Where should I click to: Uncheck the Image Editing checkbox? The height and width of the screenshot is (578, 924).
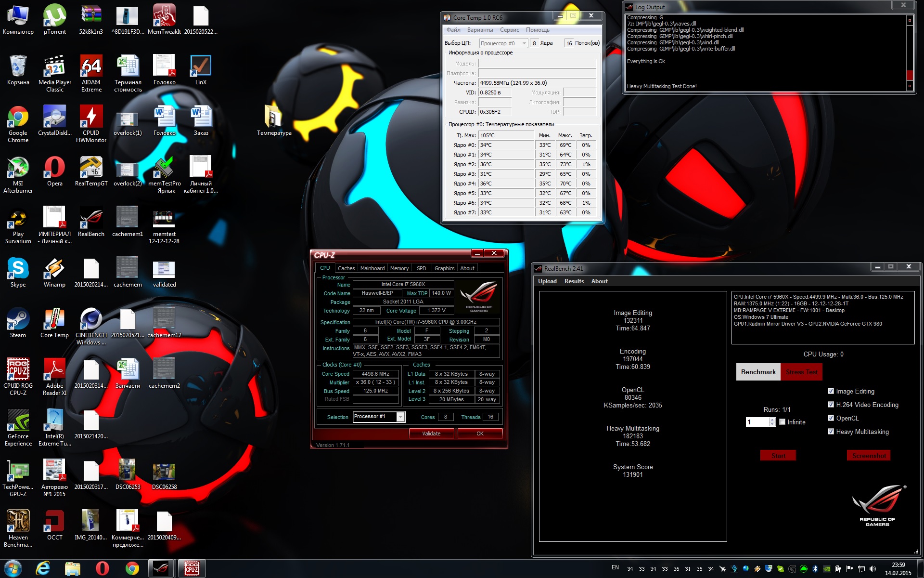pos(831,391)
